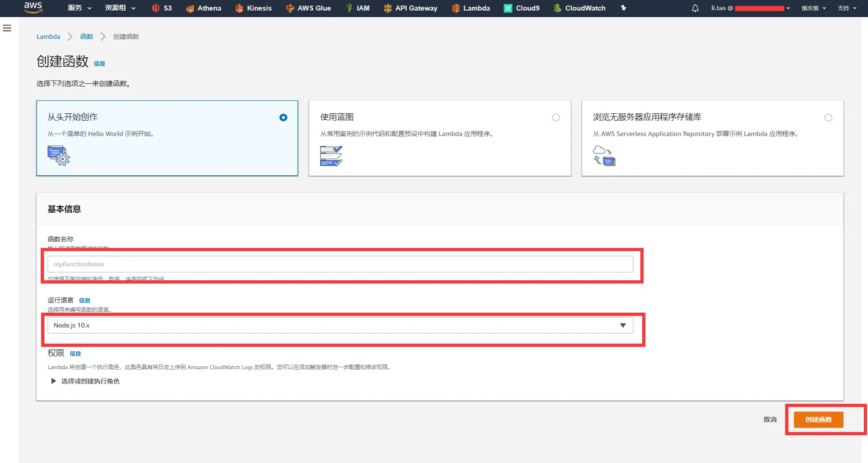Click the 从头开始创作 card title
The image size is (868, 463).
click(x=73, y=117)
